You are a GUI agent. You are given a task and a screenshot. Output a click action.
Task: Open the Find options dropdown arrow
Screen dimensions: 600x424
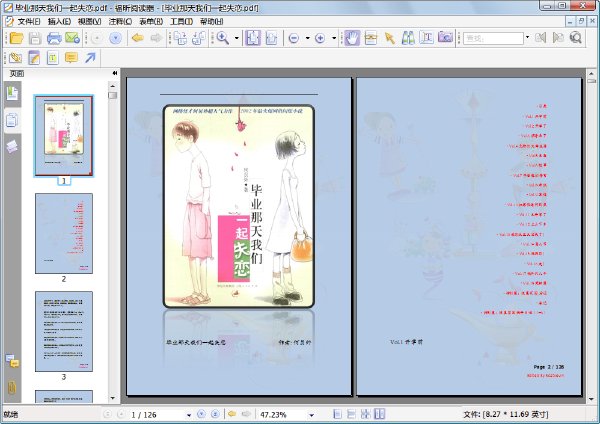pos(528,37)
